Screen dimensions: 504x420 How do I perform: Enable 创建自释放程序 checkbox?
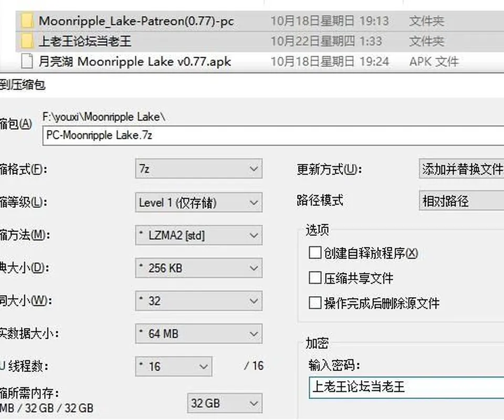click(314, 253)
